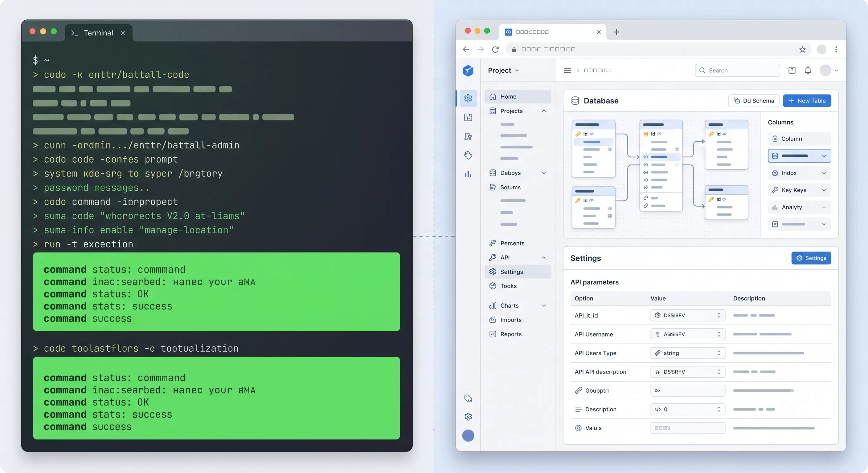Viewport: 868px width, 473px height.
Task: Click the purple avatar at rail bottom
Action: coord(468,435)
